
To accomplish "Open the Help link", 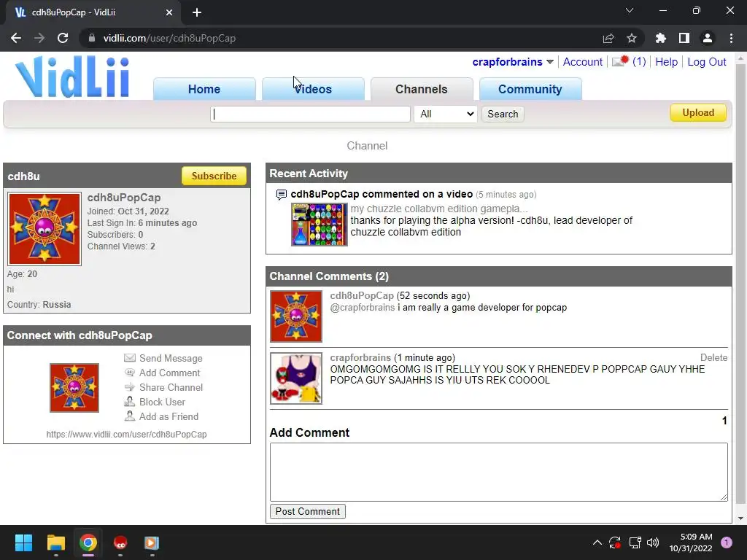I will click(666, 62).
